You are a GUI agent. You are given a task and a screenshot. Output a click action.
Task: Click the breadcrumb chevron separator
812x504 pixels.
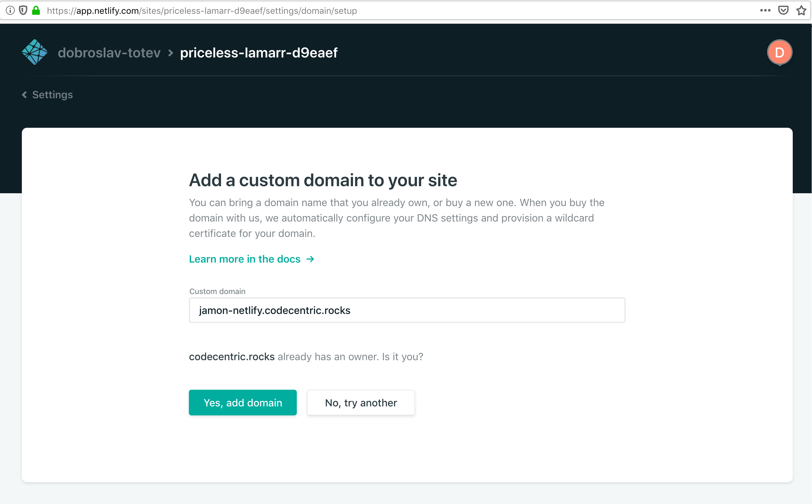(x=171, y=53)
